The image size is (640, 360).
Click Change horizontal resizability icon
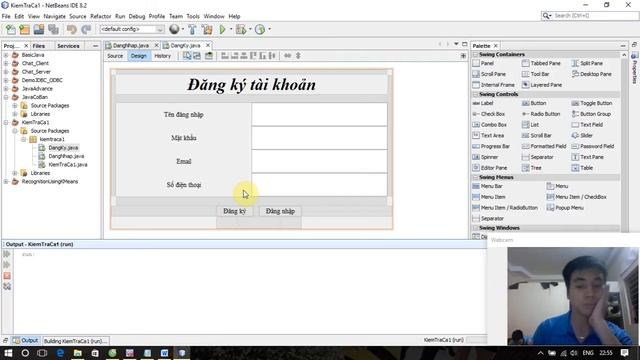pos(288,56)
